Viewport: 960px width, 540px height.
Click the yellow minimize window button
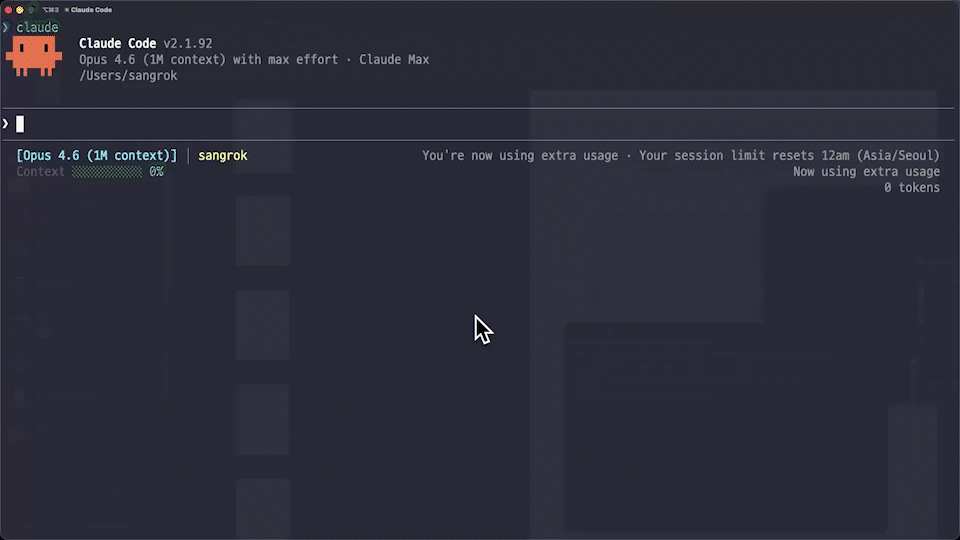click(20, 10)
